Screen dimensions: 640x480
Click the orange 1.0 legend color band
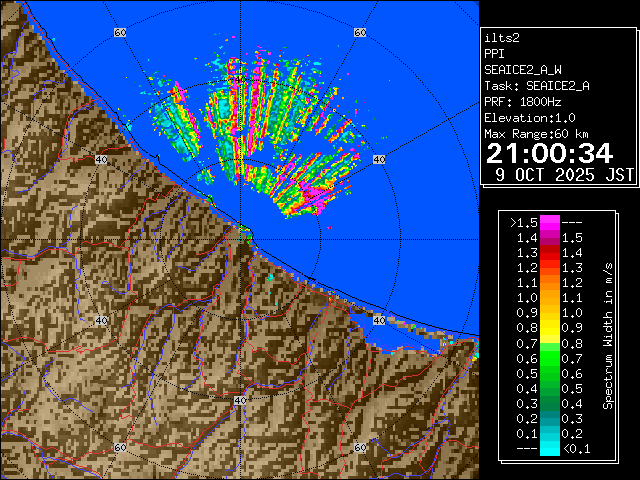[549, 297]
